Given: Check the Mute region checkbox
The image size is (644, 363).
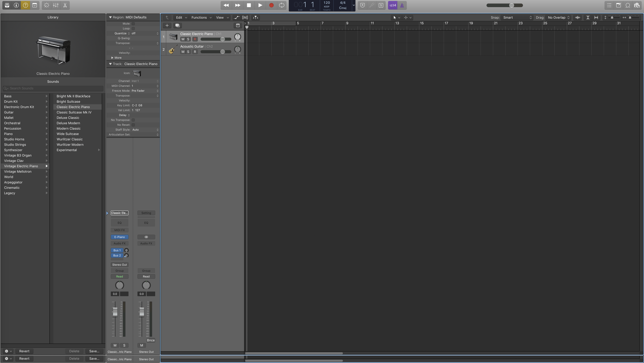Looking at the screenshot, I should [133, 24].
